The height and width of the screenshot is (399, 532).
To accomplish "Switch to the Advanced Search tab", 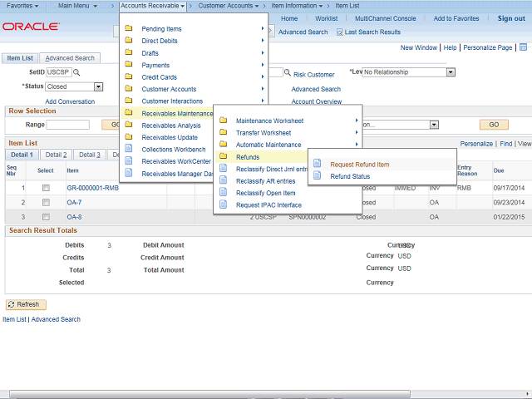I will (x=70, y=58).
